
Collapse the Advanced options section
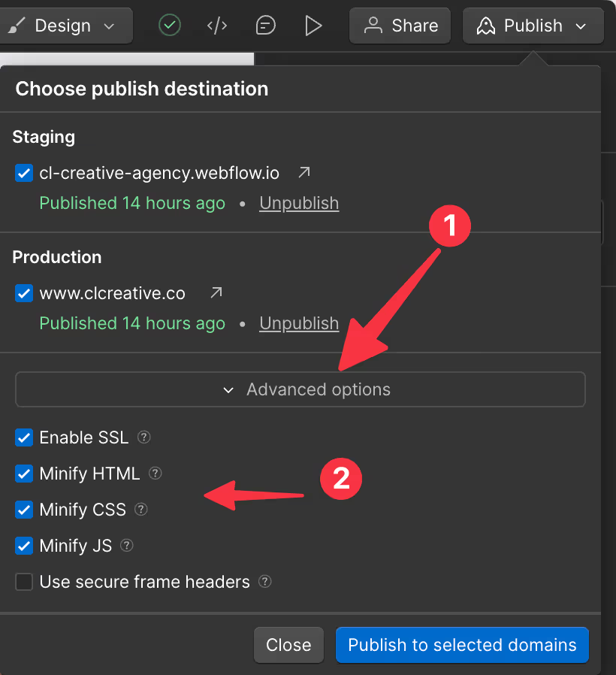[x=300, y=389]
